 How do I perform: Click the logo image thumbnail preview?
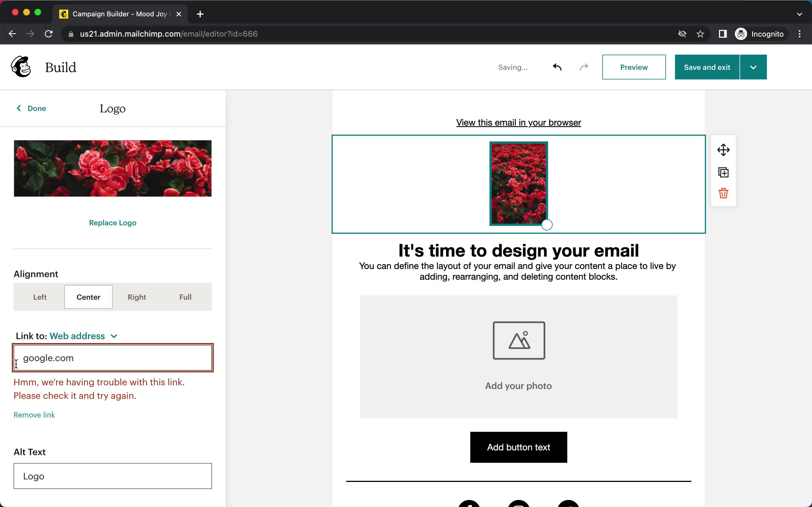[x=113, y=168]
